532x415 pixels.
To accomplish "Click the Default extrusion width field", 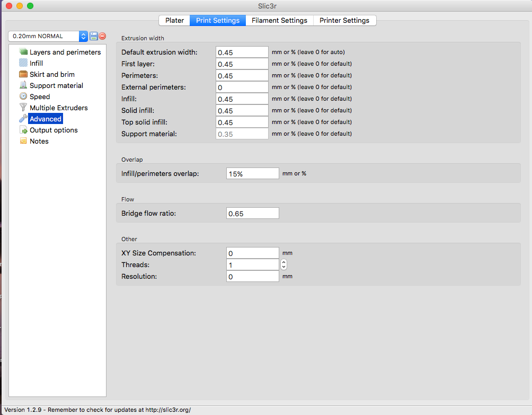I will pyautogui.click(x=242, y=52).
